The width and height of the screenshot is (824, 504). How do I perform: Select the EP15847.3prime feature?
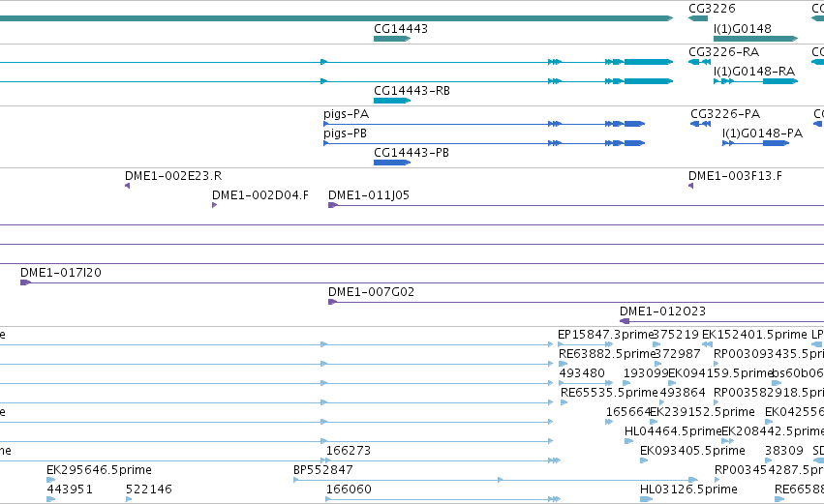coord(586,345)
